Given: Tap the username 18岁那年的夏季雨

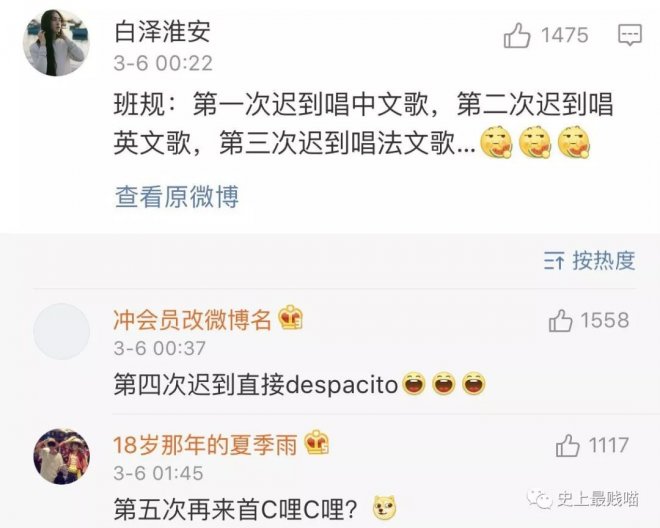Looking at the screenshot, I should click(x=205, y=445).
